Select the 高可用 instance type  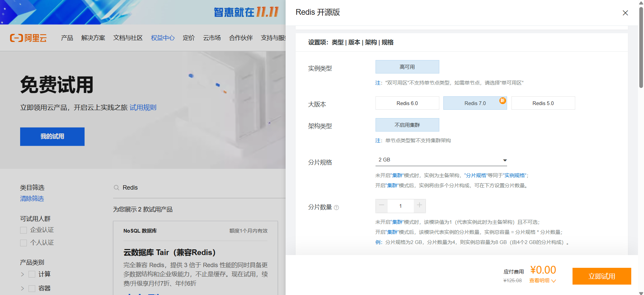pos(407,67)
